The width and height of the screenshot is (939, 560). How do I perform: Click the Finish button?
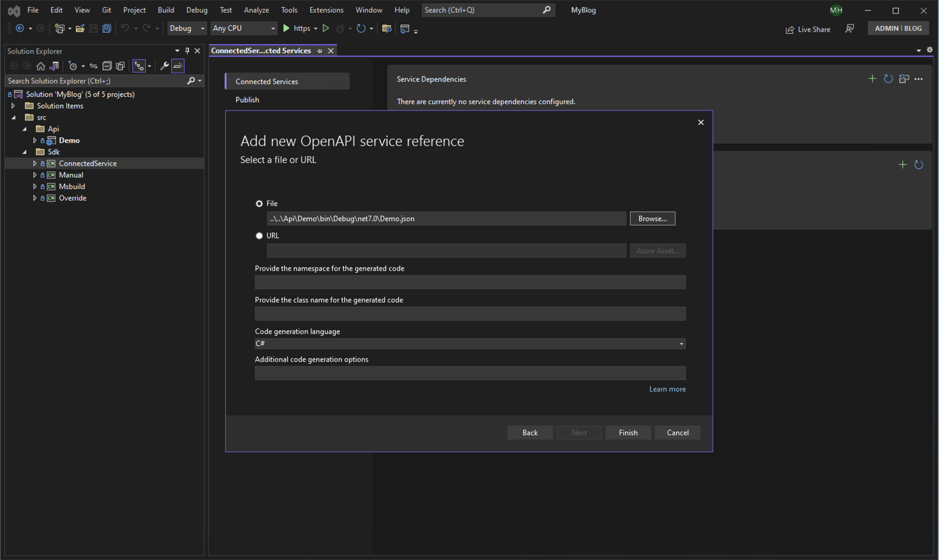[628, 433]
